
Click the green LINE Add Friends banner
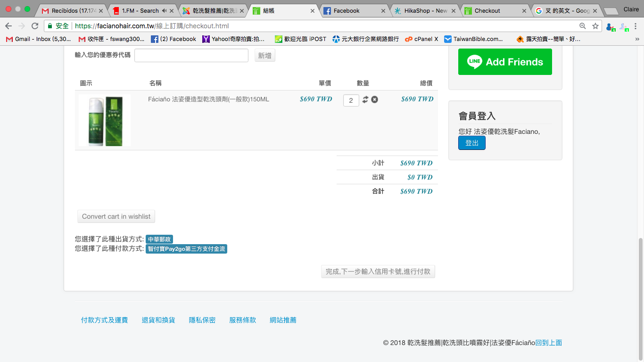coord(505,62)
